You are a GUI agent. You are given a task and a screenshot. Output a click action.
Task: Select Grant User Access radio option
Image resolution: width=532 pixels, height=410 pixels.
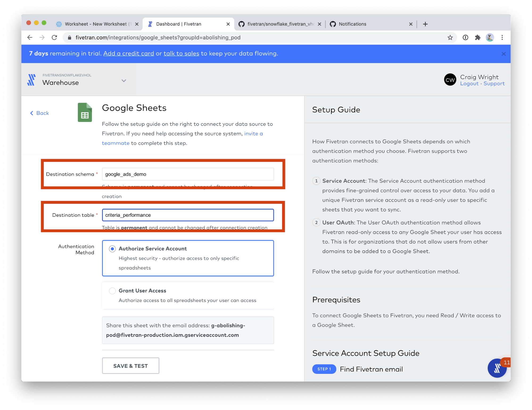[112, 291]
